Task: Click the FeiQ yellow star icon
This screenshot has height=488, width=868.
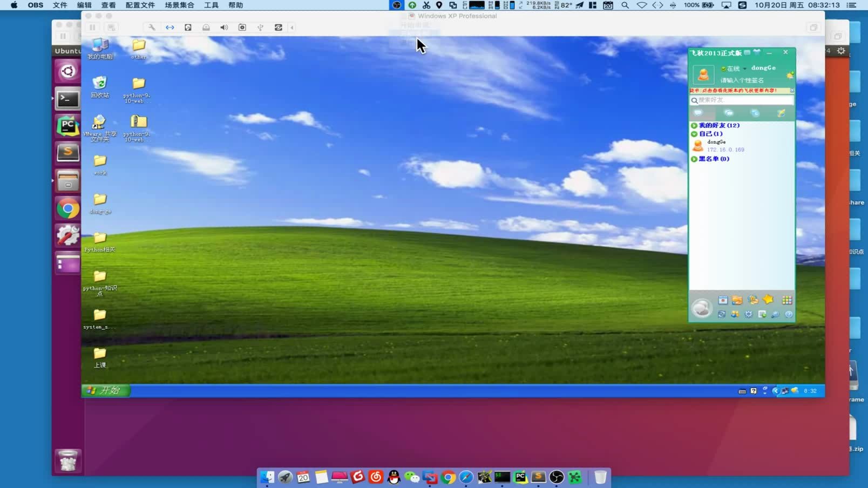Action: click(768, 300)
